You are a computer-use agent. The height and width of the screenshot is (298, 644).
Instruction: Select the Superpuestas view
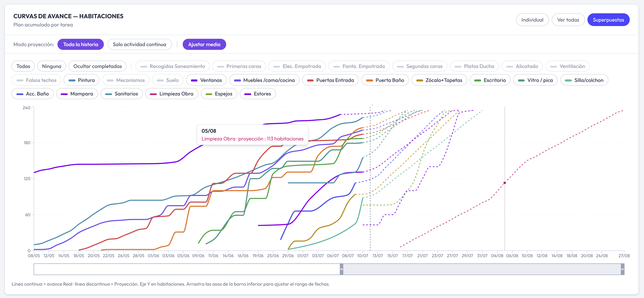(608, 20)
